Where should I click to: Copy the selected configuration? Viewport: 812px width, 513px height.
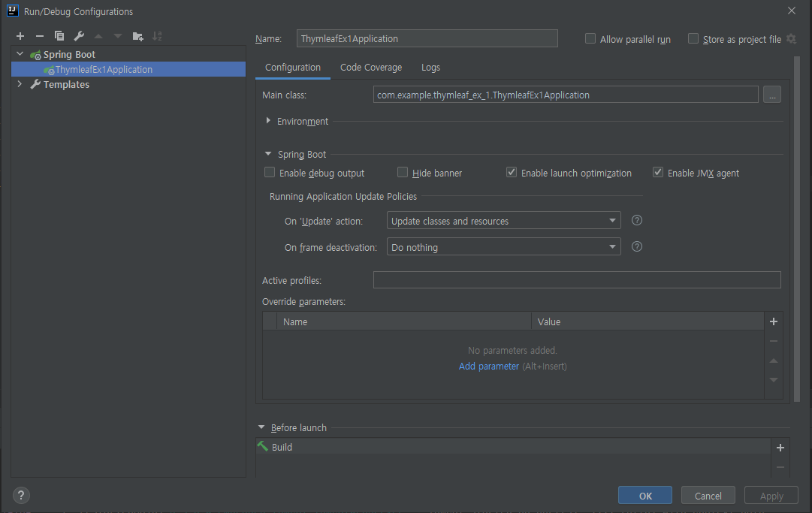point(59,36)
